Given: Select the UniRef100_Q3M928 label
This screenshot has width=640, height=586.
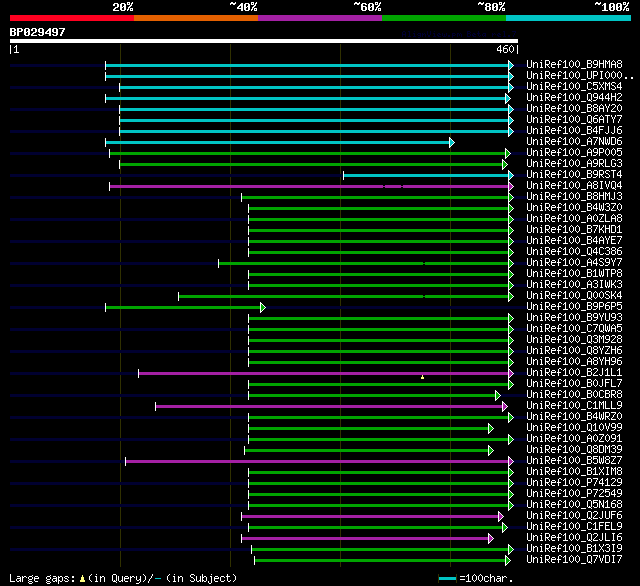Looking at the screenshot, I should (x=574, y=340).
